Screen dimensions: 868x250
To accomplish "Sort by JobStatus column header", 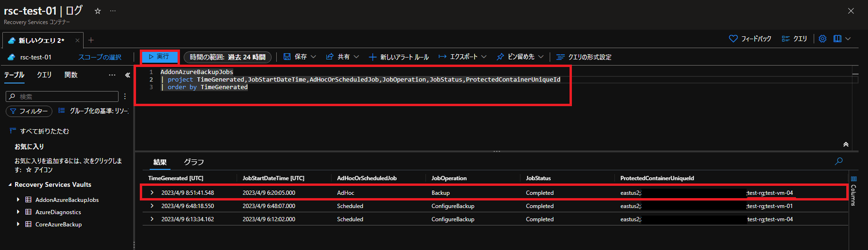I will [x=538, y=178].
